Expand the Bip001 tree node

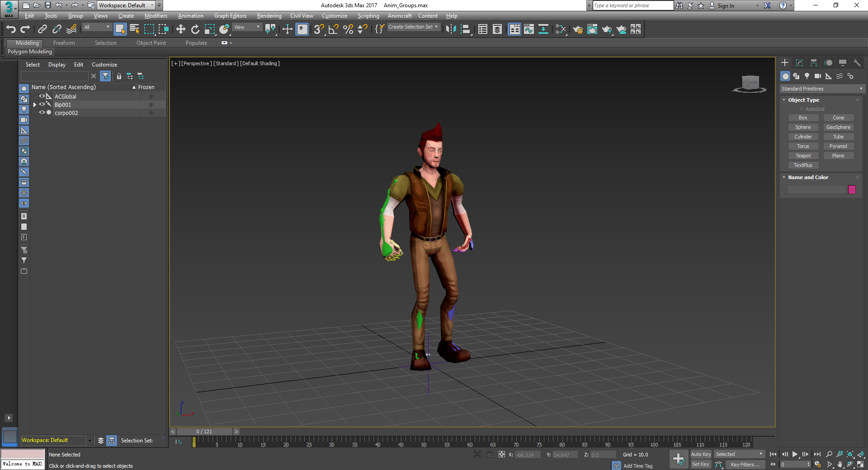34,104
